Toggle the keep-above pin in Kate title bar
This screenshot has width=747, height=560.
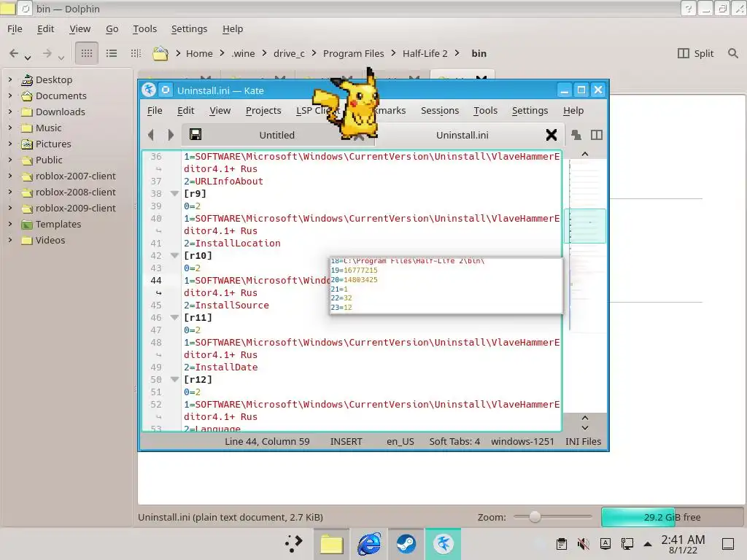pyautogui.click(x=166, y=90)
